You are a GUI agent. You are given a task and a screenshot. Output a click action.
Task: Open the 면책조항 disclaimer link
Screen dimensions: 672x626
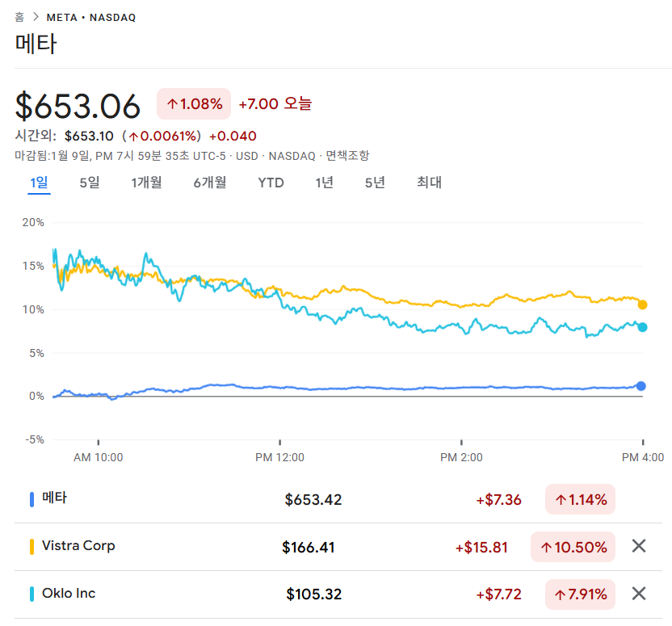(x=347, y=155)
